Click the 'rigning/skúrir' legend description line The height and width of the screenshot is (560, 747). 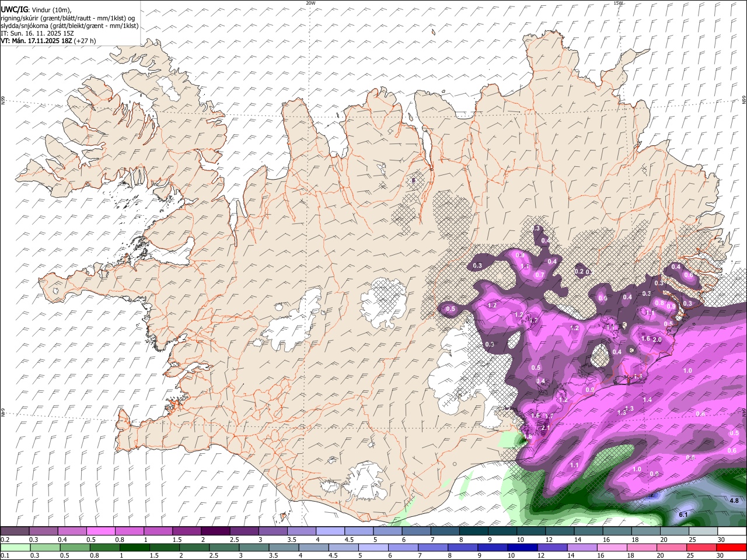[68, 18]
